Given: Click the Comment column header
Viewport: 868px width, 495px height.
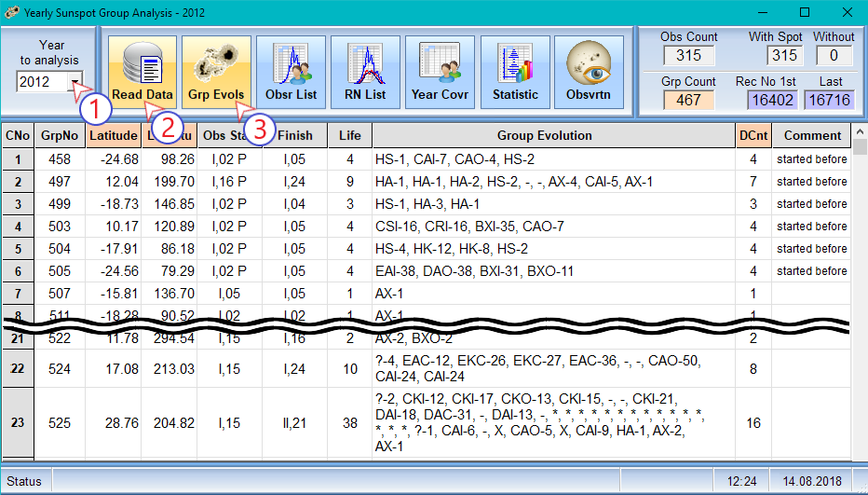Looking at the screenshot, I should pos(811,136).
